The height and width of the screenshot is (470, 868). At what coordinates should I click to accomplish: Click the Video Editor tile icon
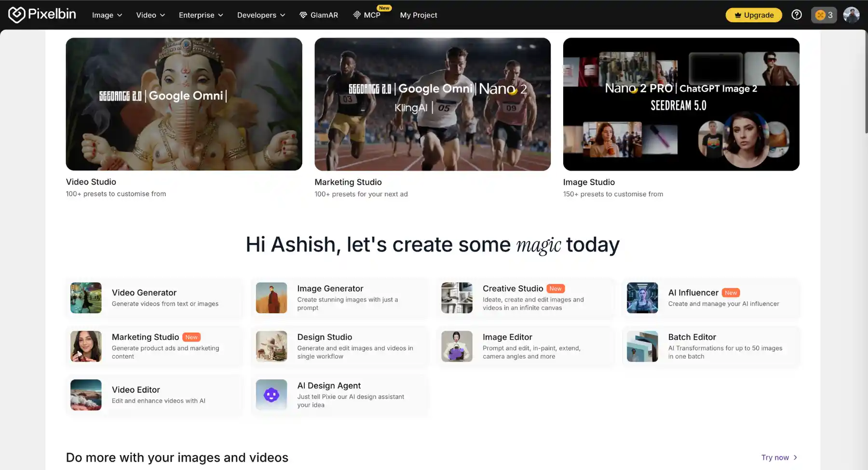click(86, 395)
